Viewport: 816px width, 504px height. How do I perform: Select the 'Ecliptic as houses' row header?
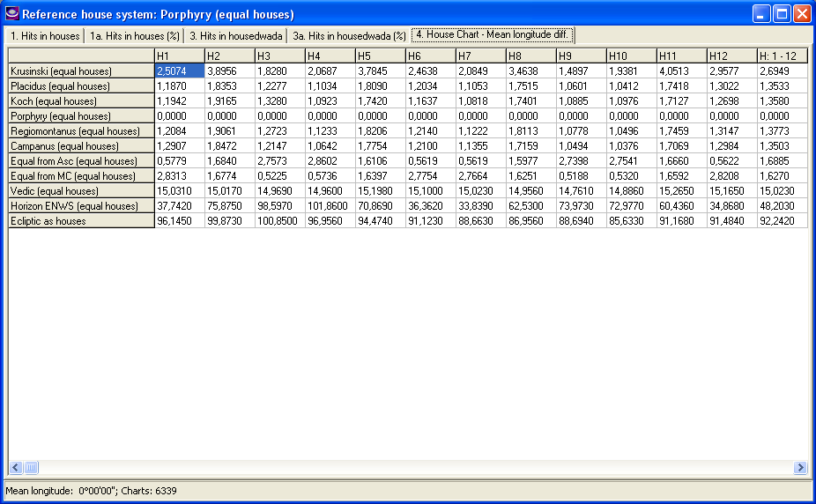pyautogui.click(x=82, y=221)
